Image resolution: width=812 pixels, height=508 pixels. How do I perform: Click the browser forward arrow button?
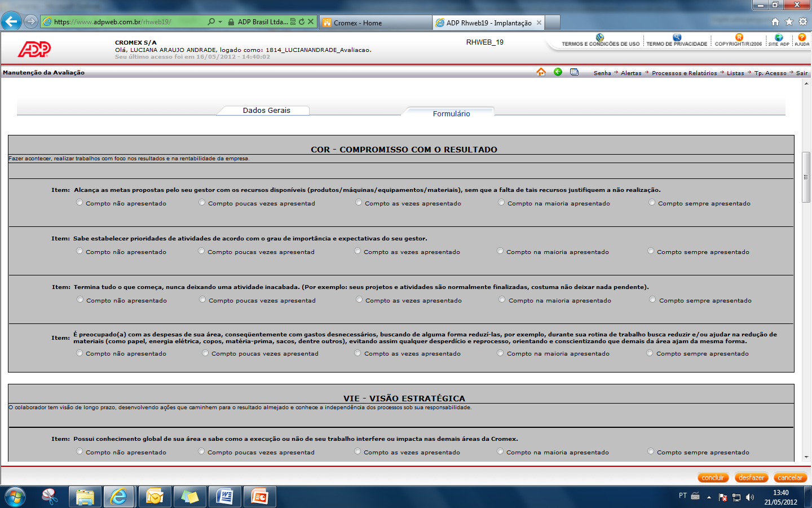tap(31, 21)
